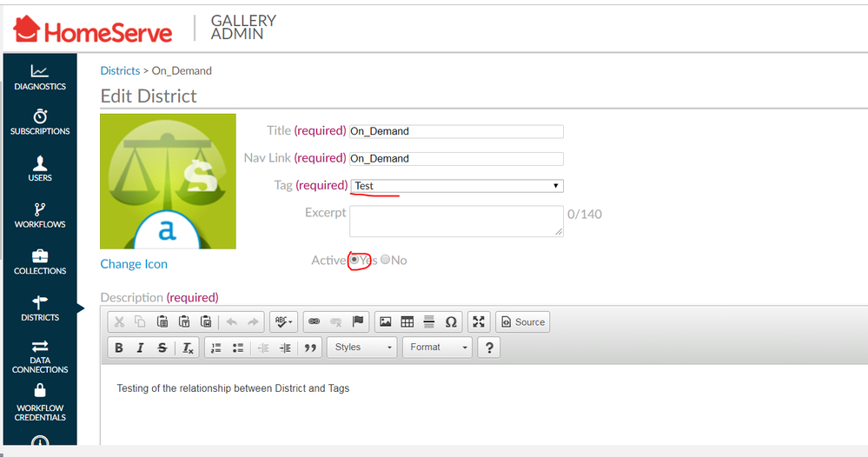The height and width of the screenshot is (457, 868).
Task: Open Data Connections in sidebar
Action: point(40,357)
